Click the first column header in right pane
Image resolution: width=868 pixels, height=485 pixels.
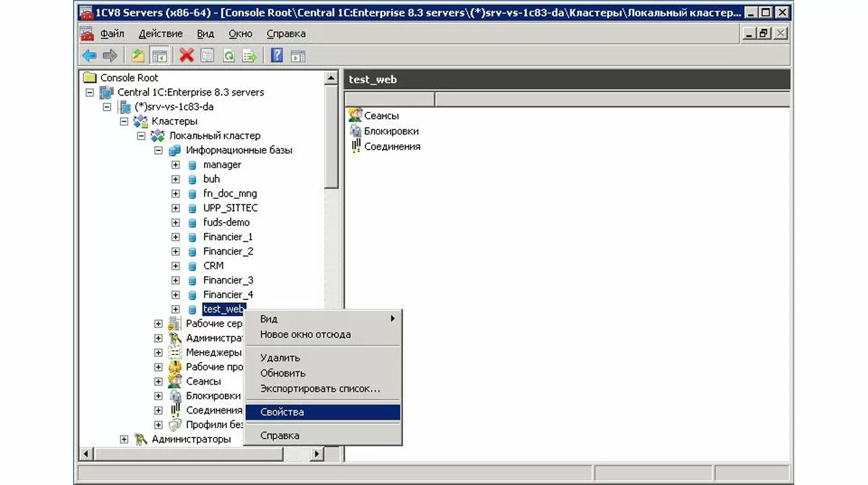390,99
